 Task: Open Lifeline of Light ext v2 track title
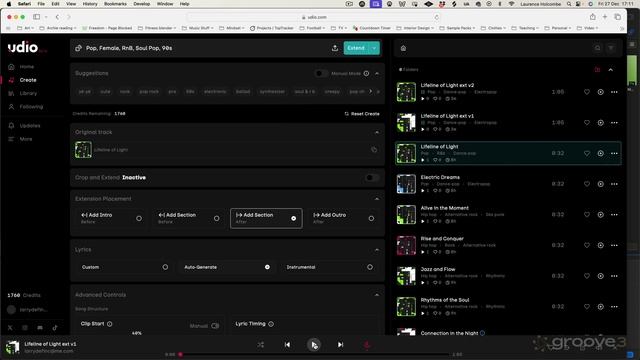pyautogui.click(x=447, y=85)
